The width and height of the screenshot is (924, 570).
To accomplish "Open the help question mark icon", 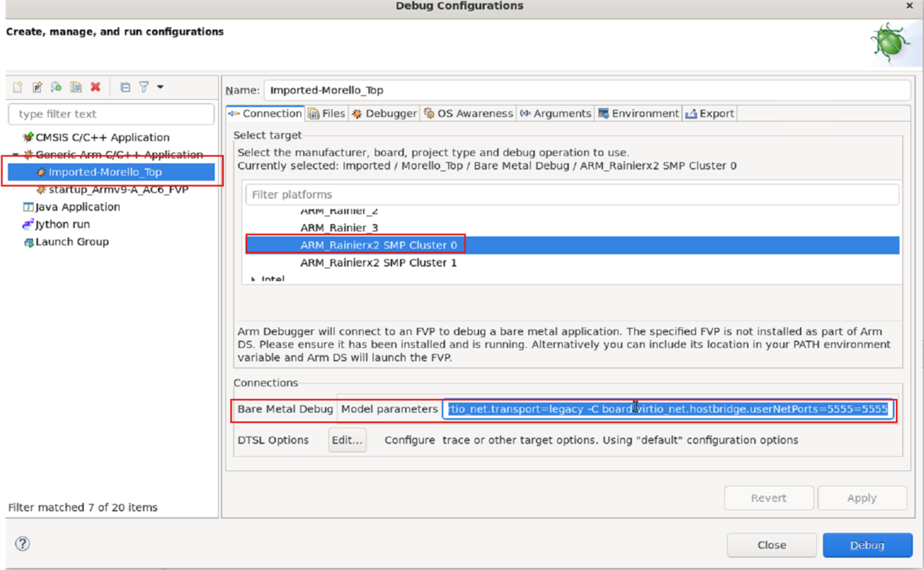I will point(22,544).
